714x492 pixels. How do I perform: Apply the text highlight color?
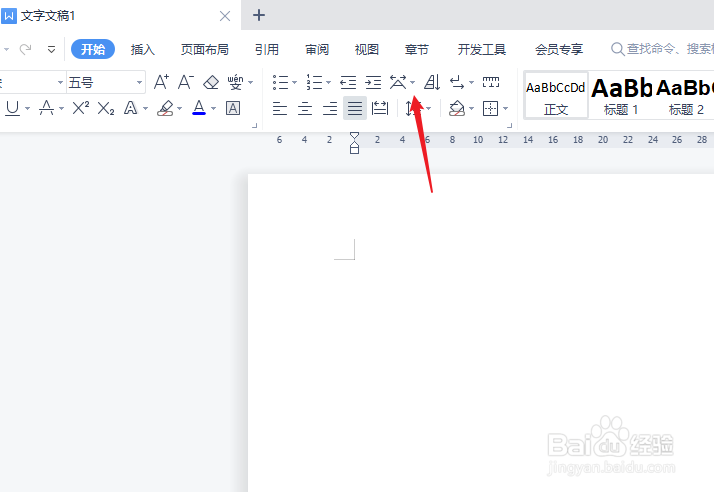click(x=165, y=108)
